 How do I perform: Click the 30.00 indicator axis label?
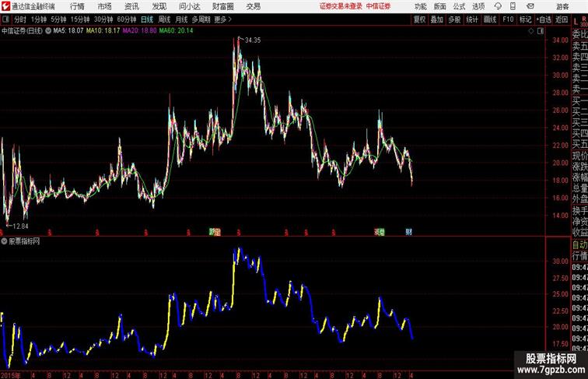(560, 261)
